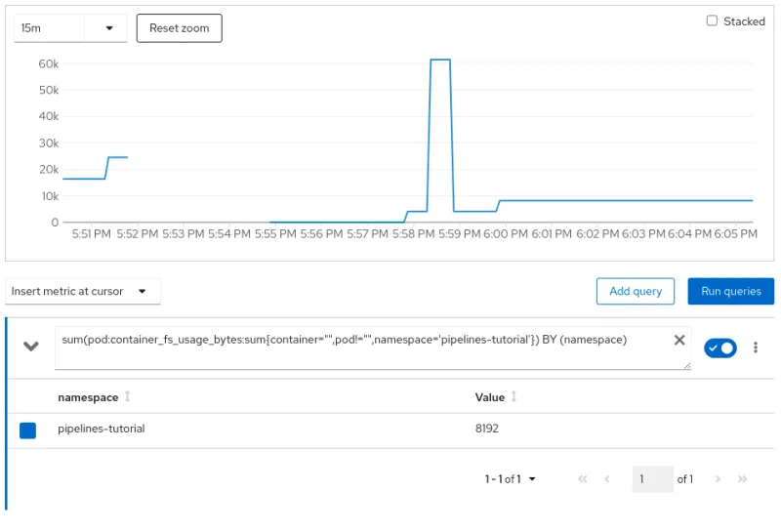Disable the query toggle switch
This screenshot has width=781, height=532.
tap(720, 348)
